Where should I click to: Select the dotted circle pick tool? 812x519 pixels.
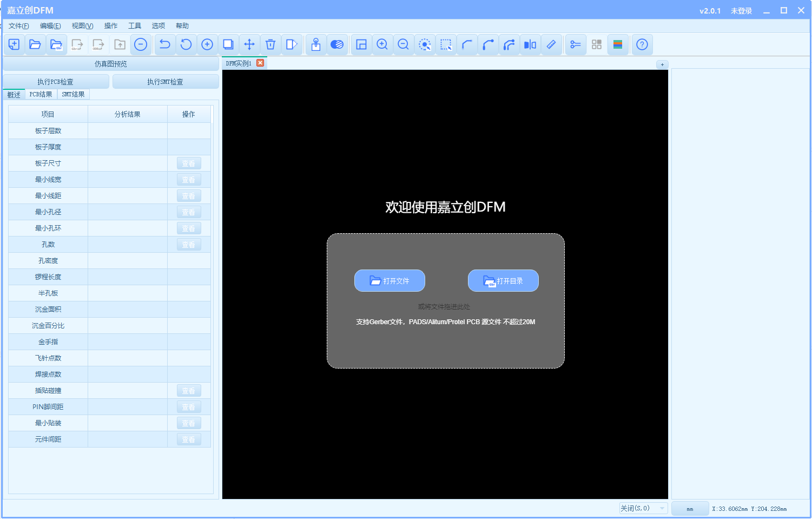tap(425, 44)
